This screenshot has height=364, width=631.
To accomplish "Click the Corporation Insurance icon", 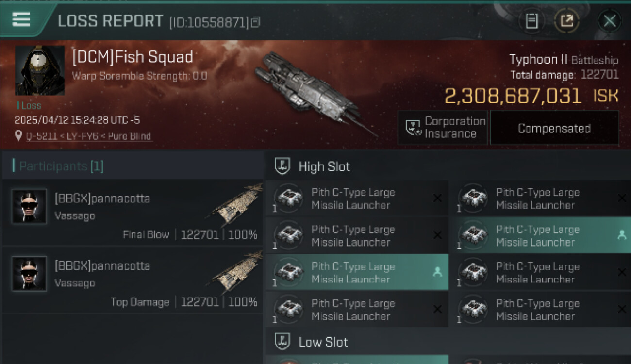I will (414, 128).
